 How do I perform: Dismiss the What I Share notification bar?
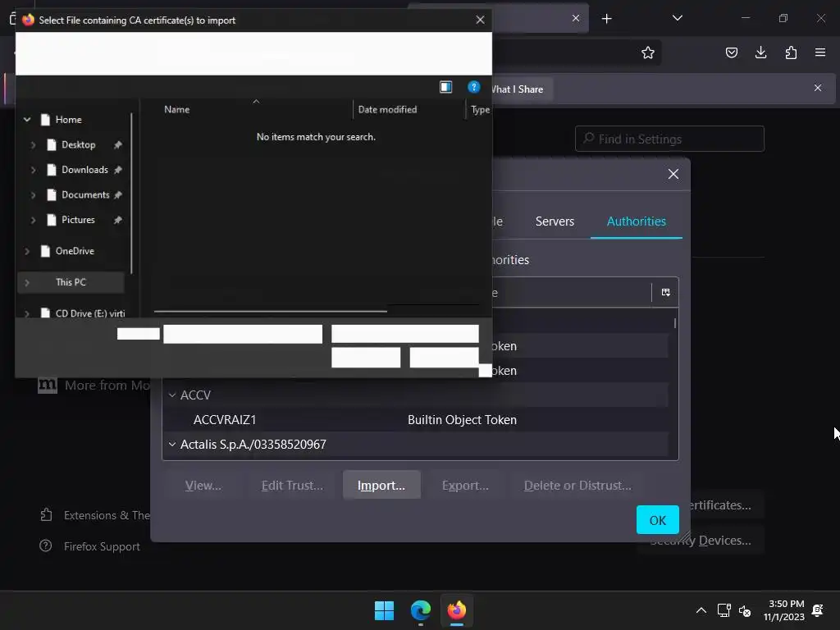coord(818,88)
